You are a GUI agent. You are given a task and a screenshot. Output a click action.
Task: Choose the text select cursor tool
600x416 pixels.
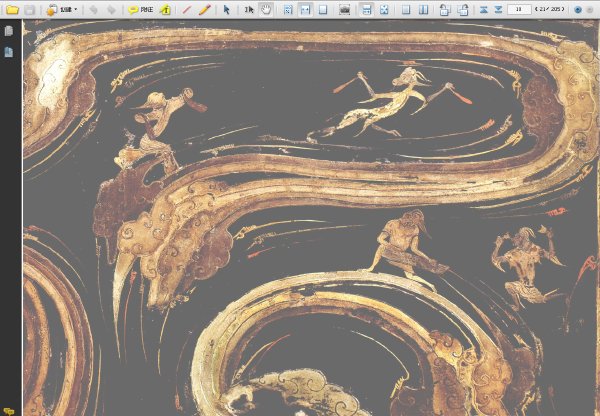pos(249,10)
